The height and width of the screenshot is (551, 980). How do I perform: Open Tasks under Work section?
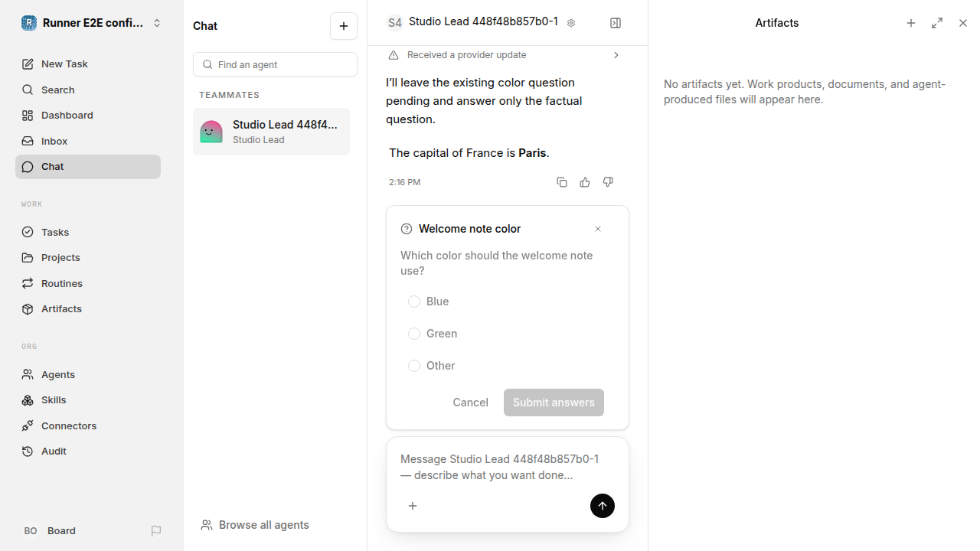tap(88, 232)
